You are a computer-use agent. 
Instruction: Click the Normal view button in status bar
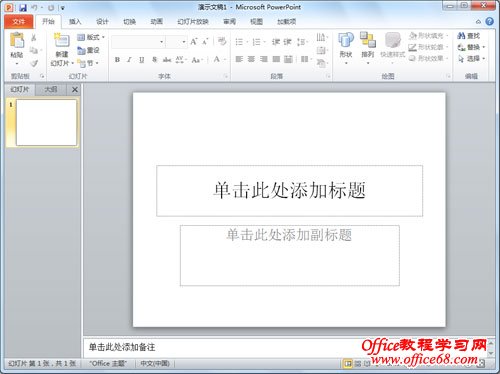348,364
